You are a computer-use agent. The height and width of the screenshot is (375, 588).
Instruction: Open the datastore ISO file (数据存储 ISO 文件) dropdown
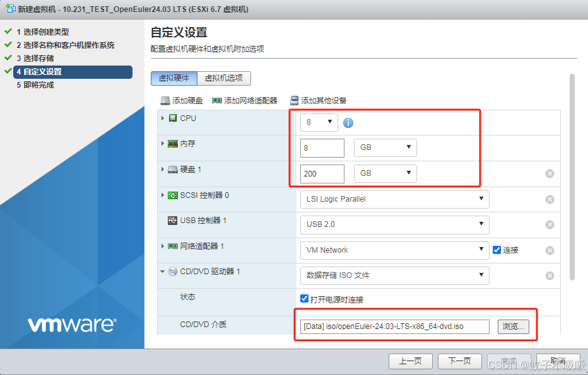tap(394, 275)
